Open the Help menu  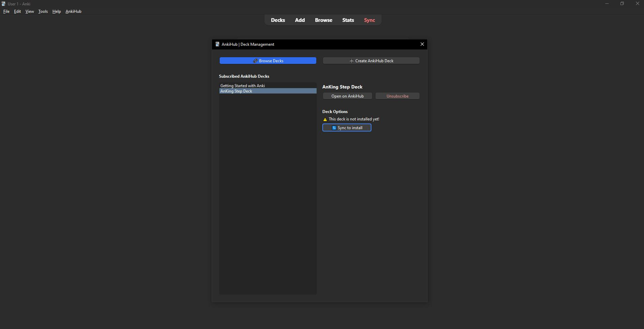(57, 11)
